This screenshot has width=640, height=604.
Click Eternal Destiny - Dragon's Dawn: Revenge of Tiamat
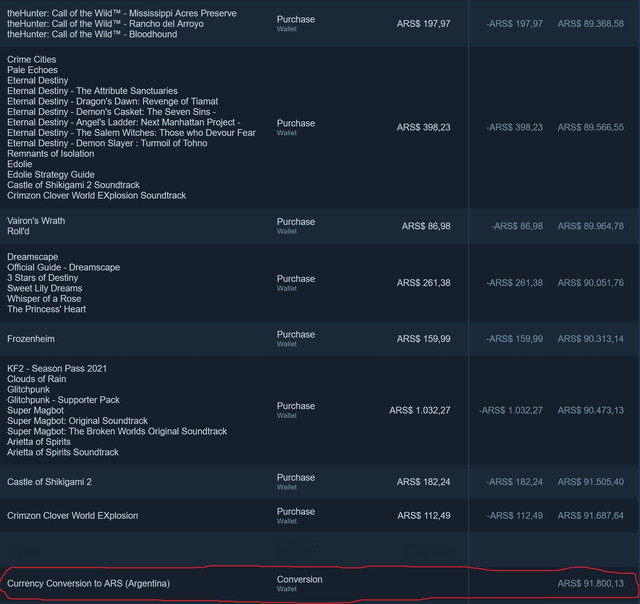(x=112, y=101)
